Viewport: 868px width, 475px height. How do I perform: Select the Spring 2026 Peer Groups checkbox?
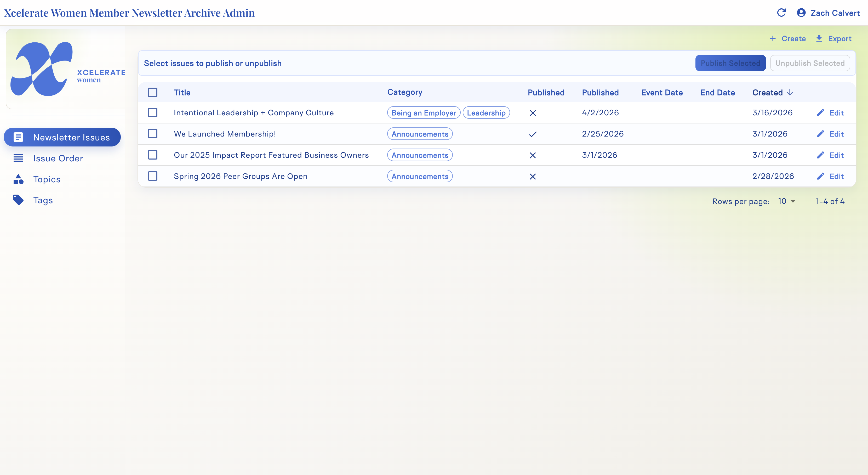153,176
